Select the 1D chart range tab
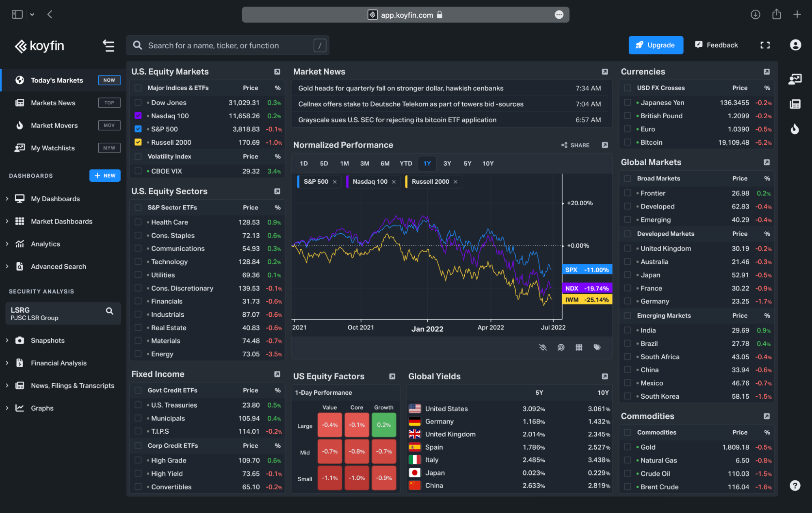The width and height of the screenshot is (812, 513). point(303,163)
